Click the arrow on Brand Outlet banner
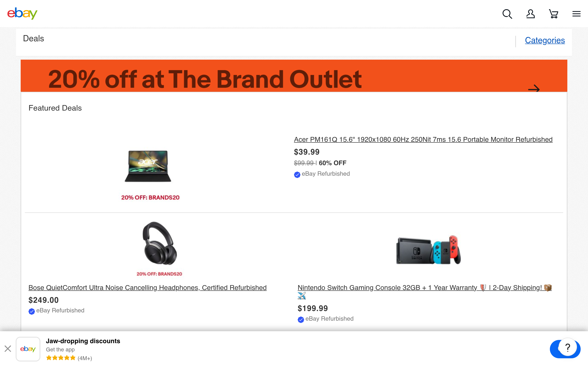Viewport: 588px width, 367px height. click(x=534, y=89)
